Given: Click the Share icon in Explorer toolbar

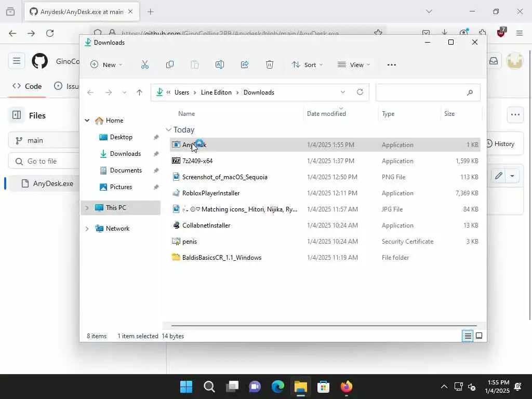Looking at the screenshot, I should tap(245, 64).
